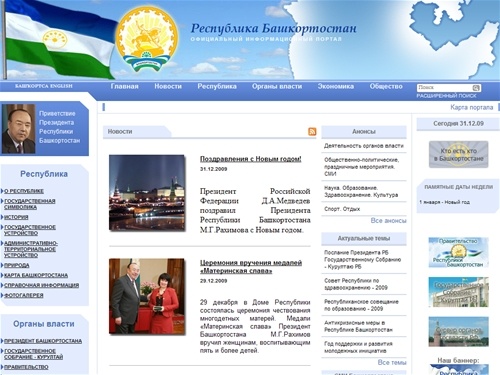
Task: Open announcement Спорт. Отдых
Action: point(342,209)
